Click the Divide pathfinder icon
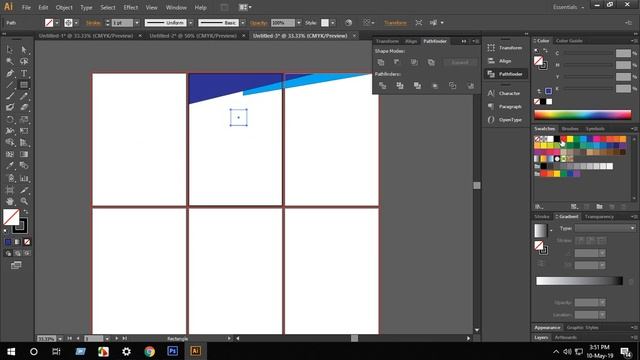The height and width of the screenshot is (360, 640). (382, 86)
